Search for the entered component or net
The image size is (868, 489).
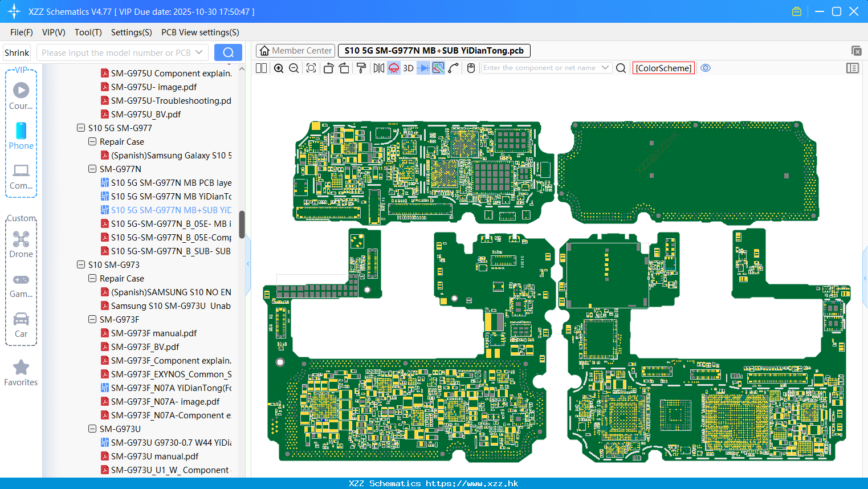point(621,68)
